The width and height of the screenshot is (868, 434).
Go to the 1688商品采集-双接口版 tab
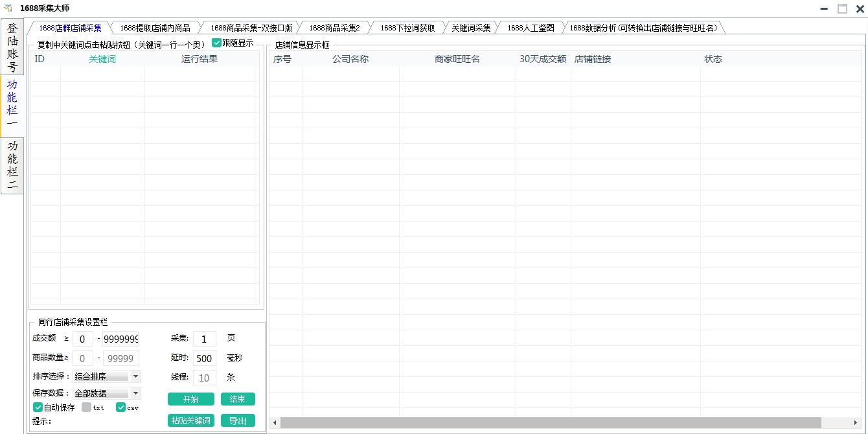click(251, 28)
